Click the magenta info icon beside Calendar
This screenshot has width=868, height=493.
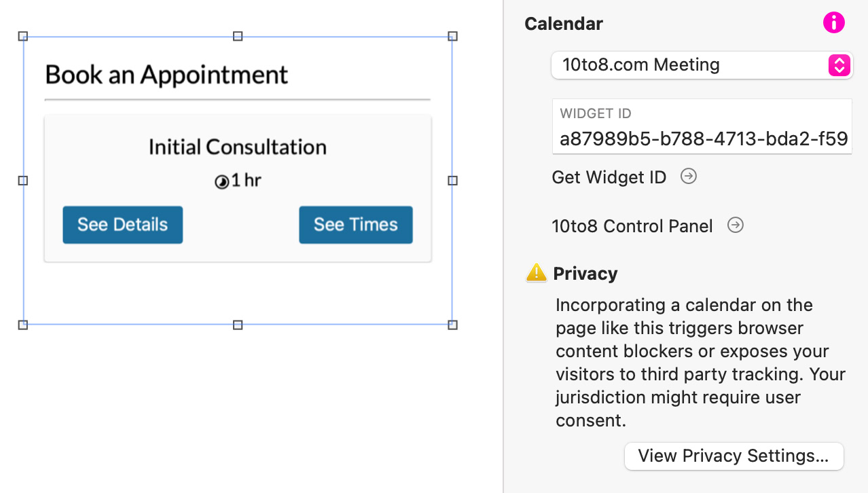tap(833, 23)
